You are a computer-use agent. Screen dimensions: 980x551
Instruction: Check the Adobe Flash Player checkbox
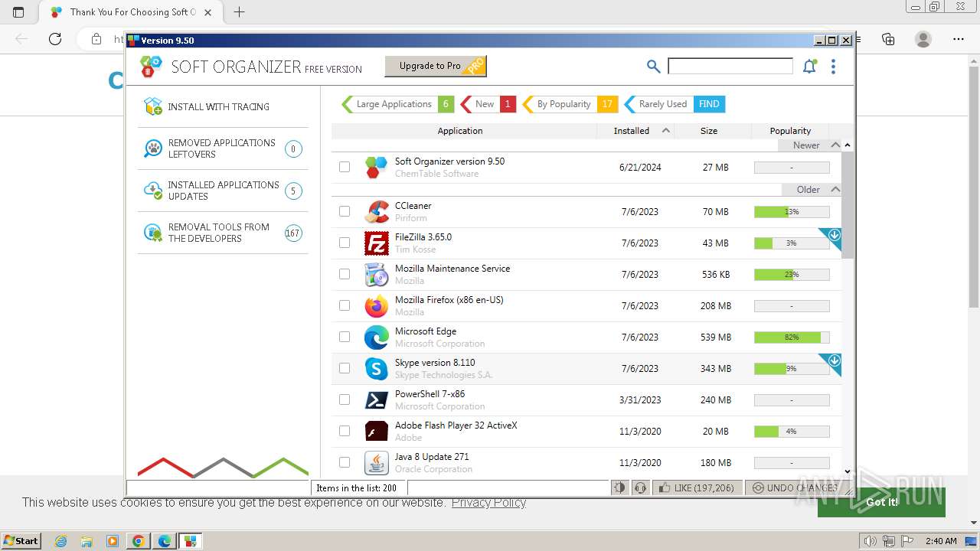point(345,431)
